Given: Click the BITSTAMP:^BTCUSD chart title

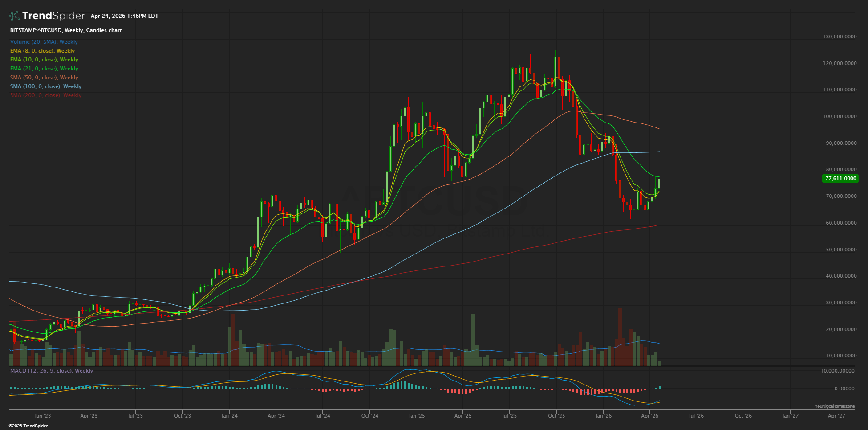Looking at the screenshot, I should (x=66, y=30).
